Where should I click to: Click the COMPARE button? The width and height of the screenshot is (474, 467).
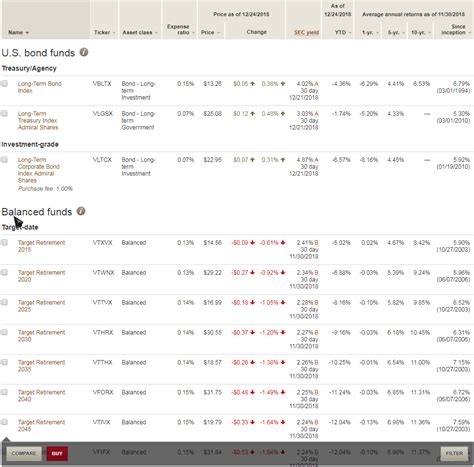[x=24, y=453]
